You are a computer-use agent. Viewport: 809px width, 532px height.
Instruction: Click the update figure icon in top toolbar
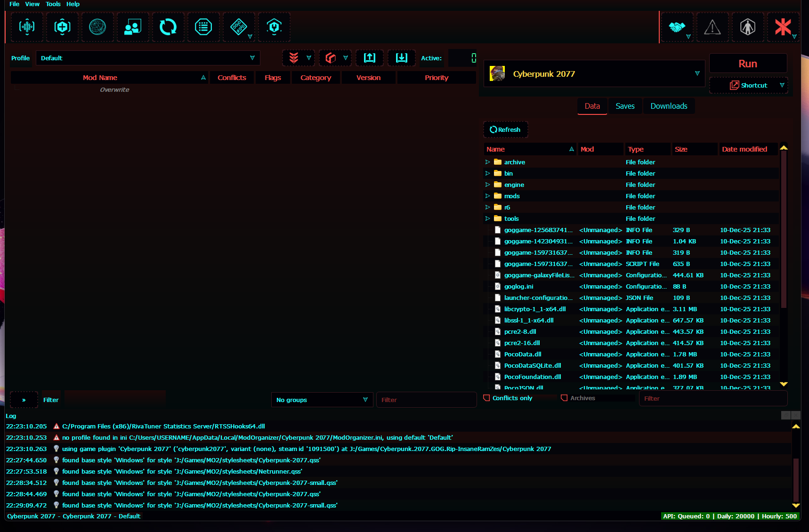(x=747, y=27)
